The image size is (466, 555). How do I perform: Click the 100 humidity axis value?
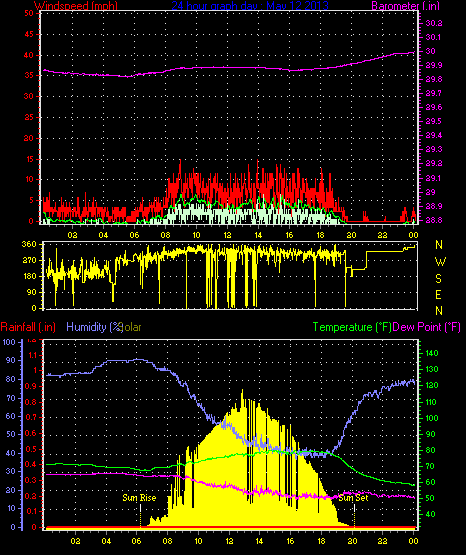coord(9,342)
